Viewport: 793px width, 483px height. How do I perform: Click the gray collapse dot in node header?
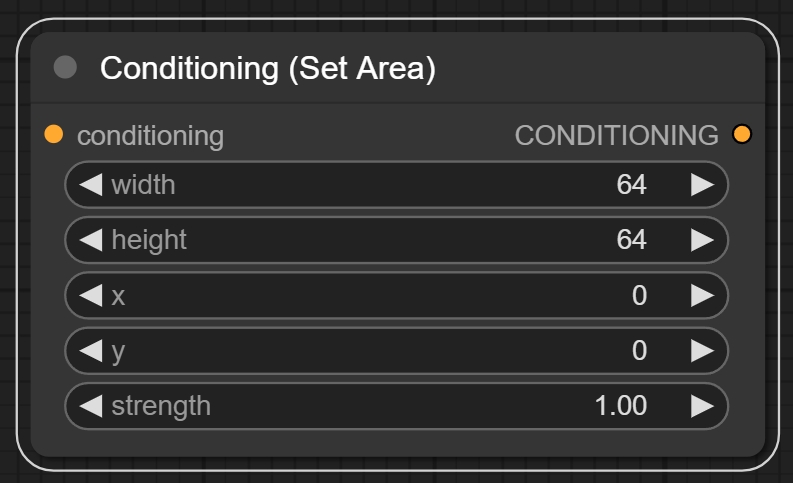click(65, 67)
